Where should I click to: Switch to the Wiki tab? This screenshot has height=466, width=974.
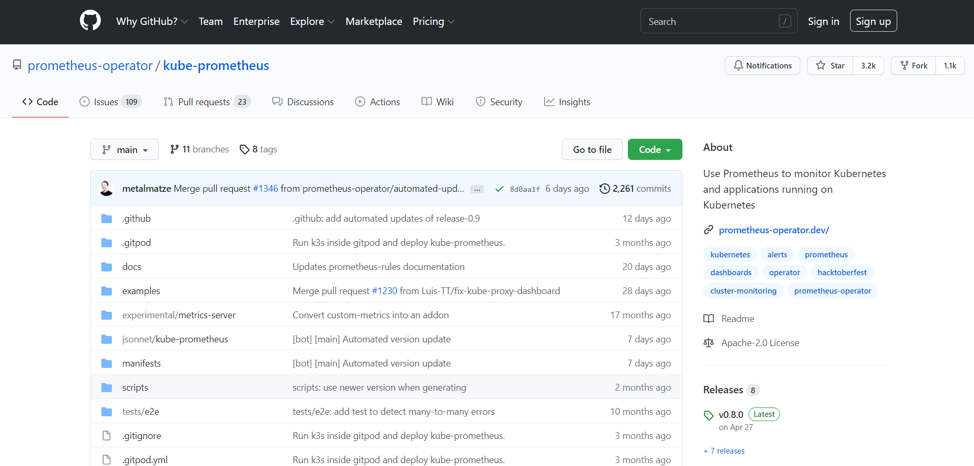coord(437,102)
